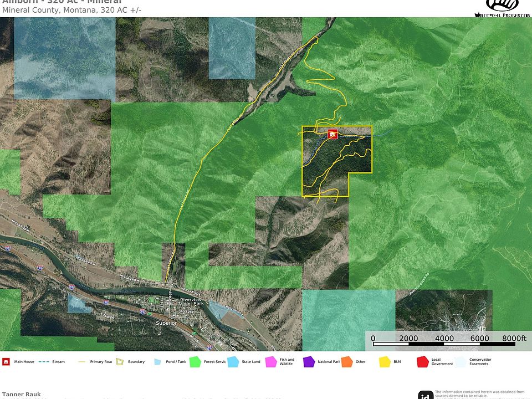The width and height of the screenshot is (532, 399).
Task: Click the Main House legend icon
Action: click(6, 362)
